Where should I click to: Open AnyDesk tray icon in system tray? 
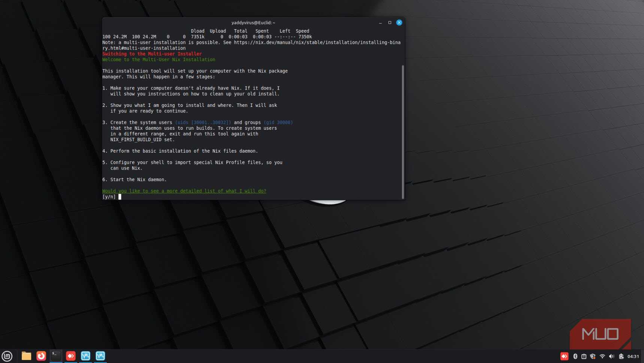pyautogui.click(x=564, y=356)
